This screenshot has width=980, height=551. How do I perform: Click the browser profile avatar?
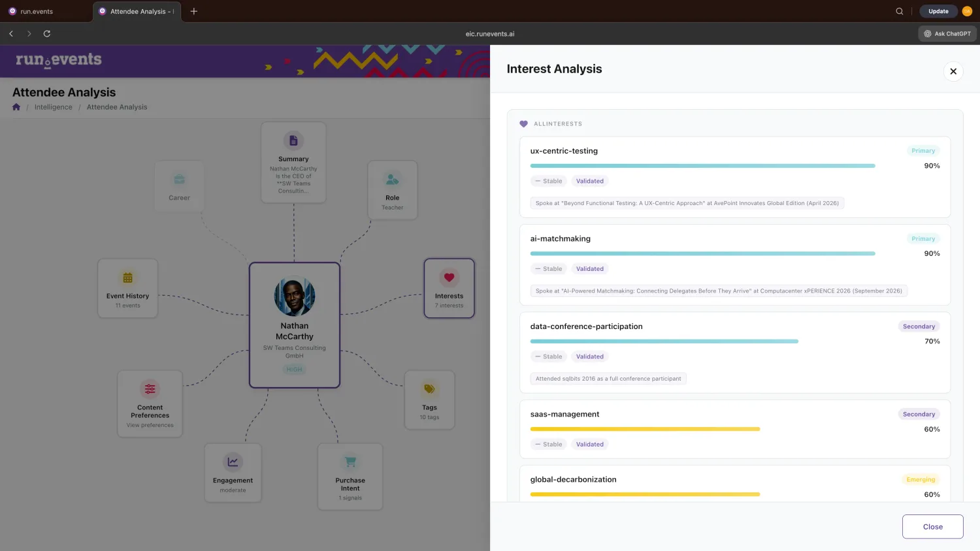(x=967, y=11)
